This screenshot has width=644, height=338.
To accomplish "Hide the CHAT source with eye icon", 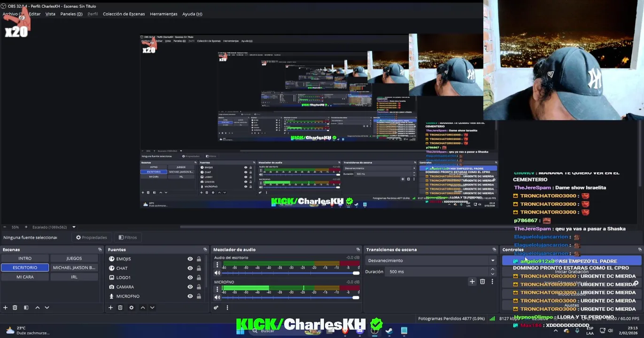I will coord(190,268).
